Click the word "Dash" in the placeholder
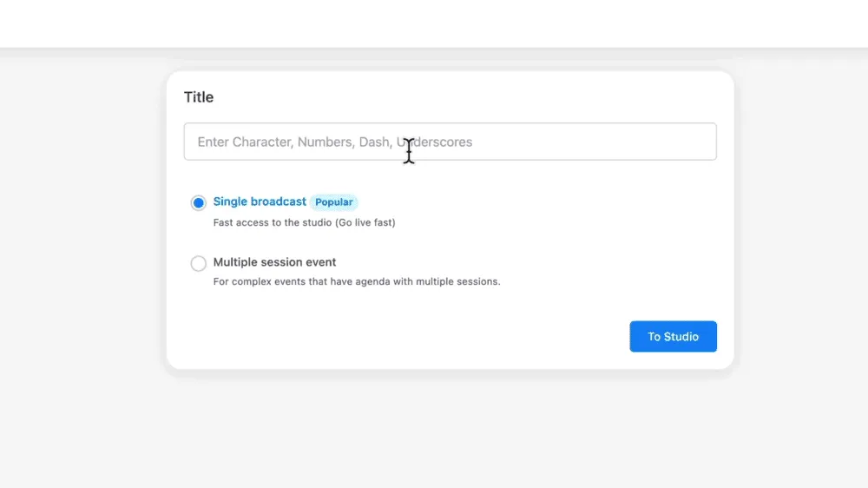 (375, 142)
